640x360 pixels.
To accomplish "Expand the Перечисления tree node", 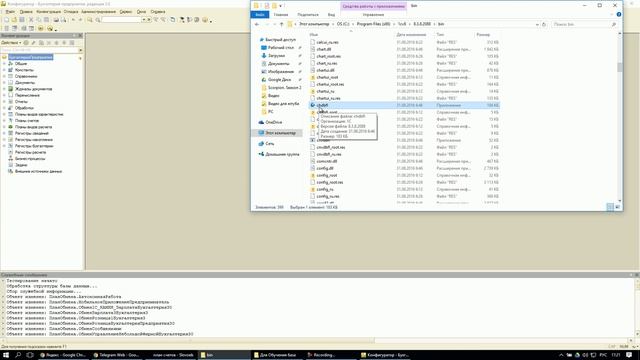I will (x=4, y=95).
